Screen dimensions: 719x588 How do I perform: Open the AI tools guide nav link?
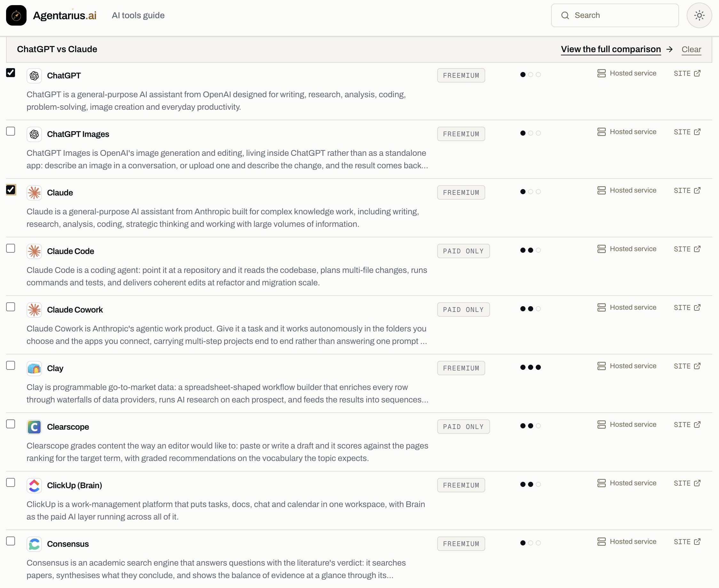point(138,15)
